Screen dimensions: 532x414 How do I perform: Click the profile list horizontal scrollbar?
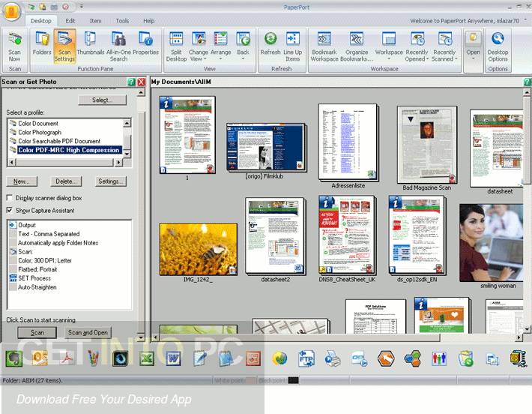(x=64, y=162)
